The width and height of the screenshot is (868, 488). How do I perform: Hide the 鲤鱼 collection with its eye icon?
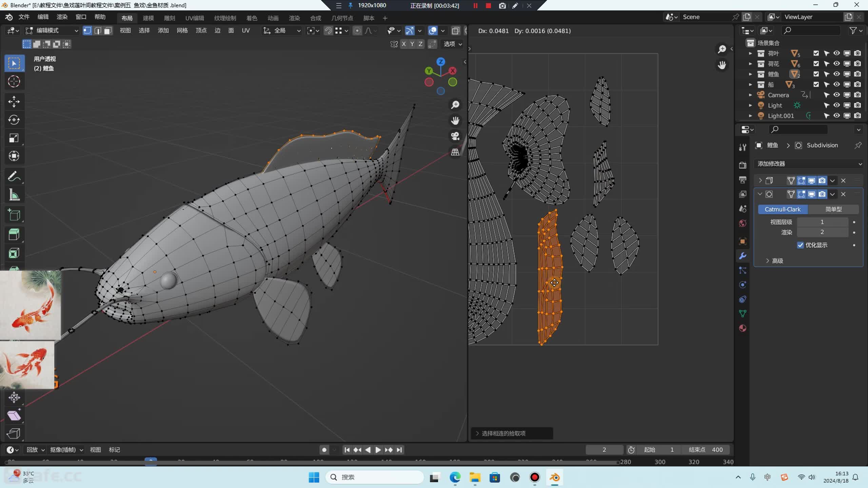(x=837, y=74)
